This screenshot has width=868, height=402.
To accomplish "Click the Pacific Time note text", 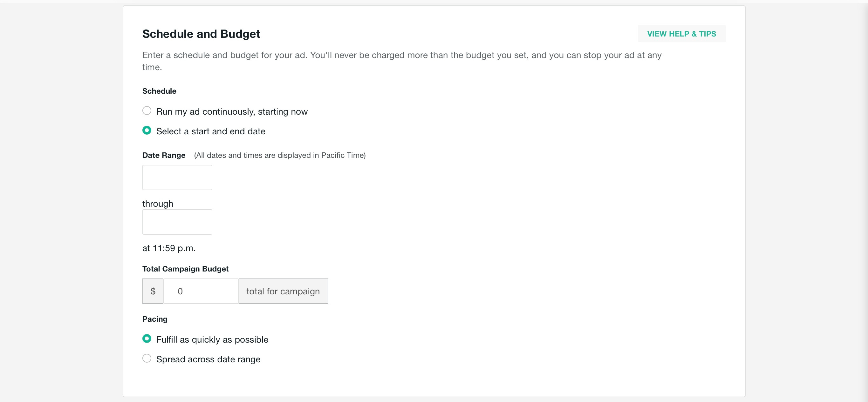I will (x=280, y=155).
